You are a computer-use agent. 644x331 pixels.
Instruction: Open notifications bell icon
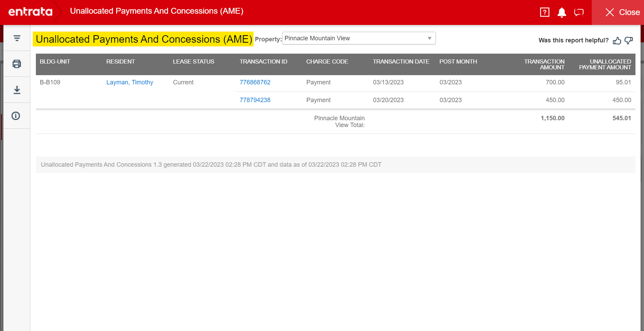point(562,13)
